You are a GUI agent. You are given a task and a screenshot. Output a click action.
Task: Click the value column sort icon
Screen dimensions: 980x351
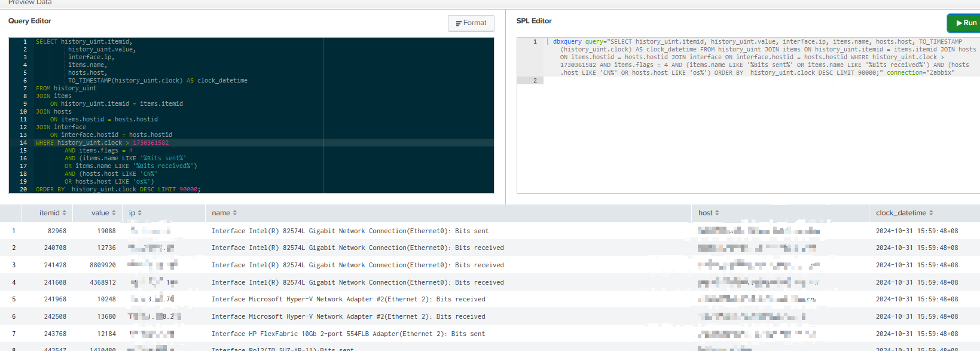coord(114,213)
